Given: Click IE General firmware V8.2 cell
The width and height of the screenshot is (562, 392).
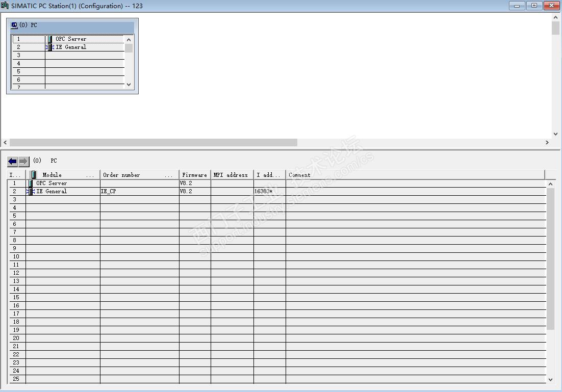Looking at the screenshot, I should [x=195, y=191].
